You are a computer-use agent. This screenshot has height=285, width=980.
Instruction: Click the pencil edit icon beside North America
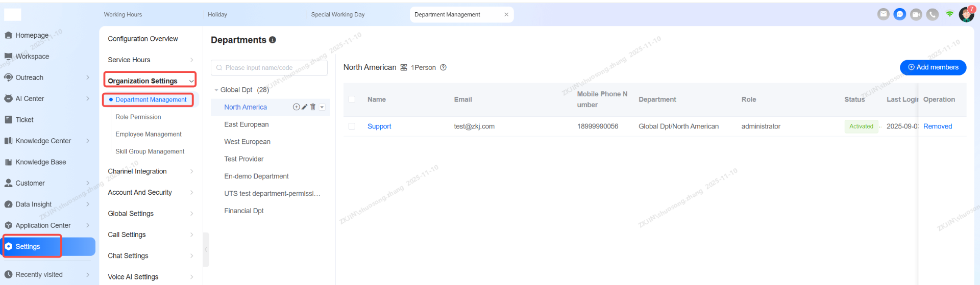point(305,107)
